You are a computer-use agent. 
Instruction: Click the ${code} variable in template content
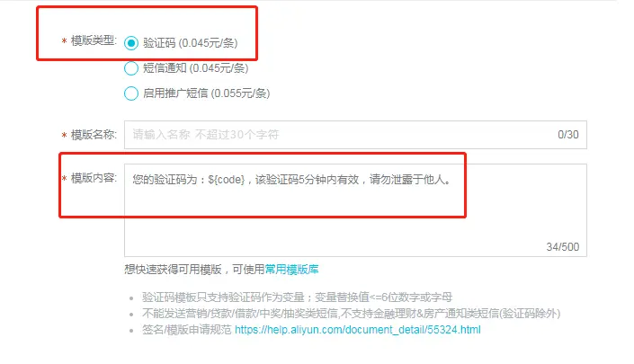[227, 180]
